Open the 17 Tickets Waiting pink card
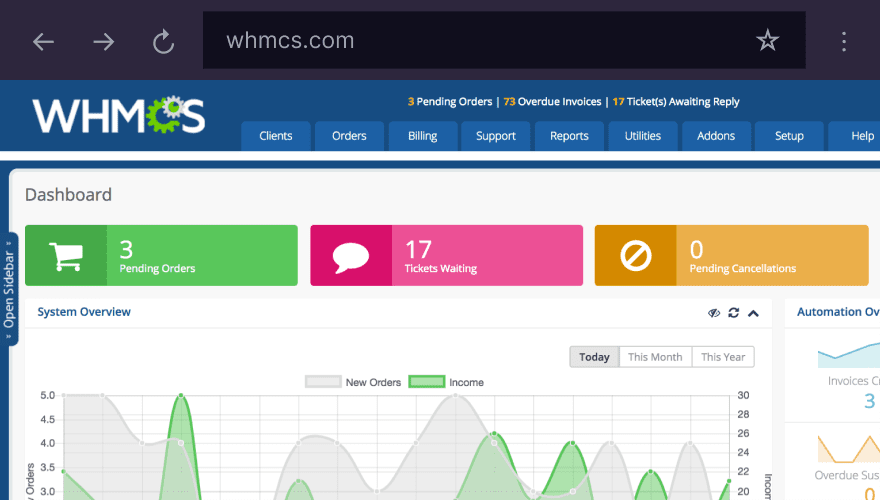Image resolution: width=880 pixels, height=500 pixels. tap(447, 256)
